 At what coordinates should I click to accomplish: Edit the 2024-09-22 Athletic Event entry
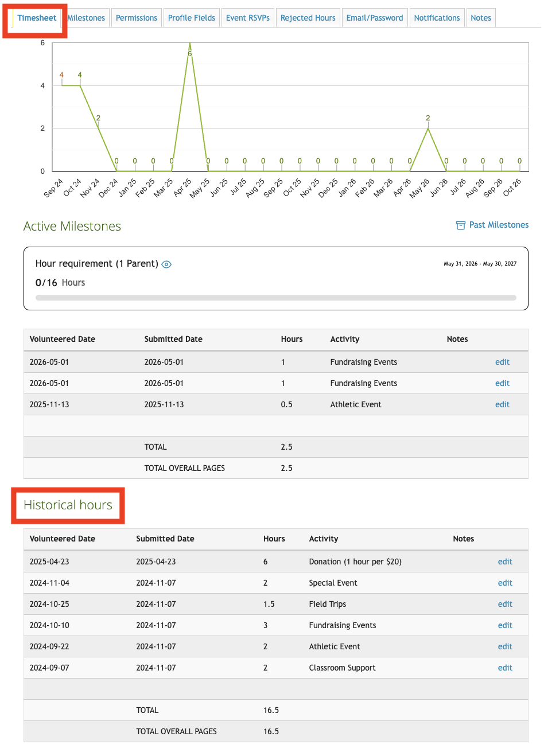[x=505, y=646]
